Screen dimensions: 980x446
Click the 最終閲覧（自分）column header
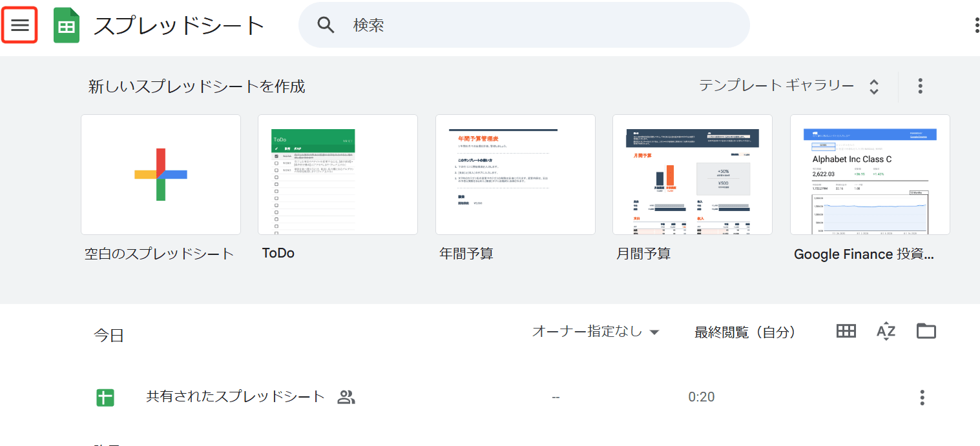[x=744, y=332]
